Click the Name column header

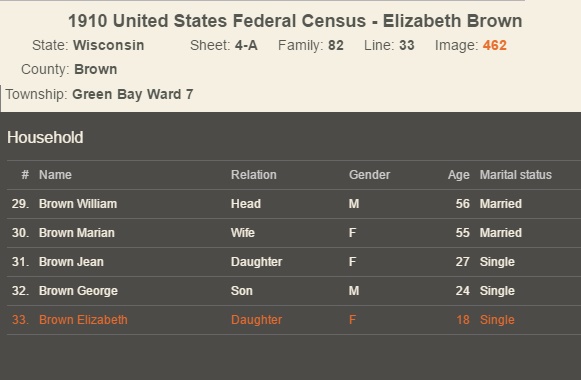click(55, 175)
